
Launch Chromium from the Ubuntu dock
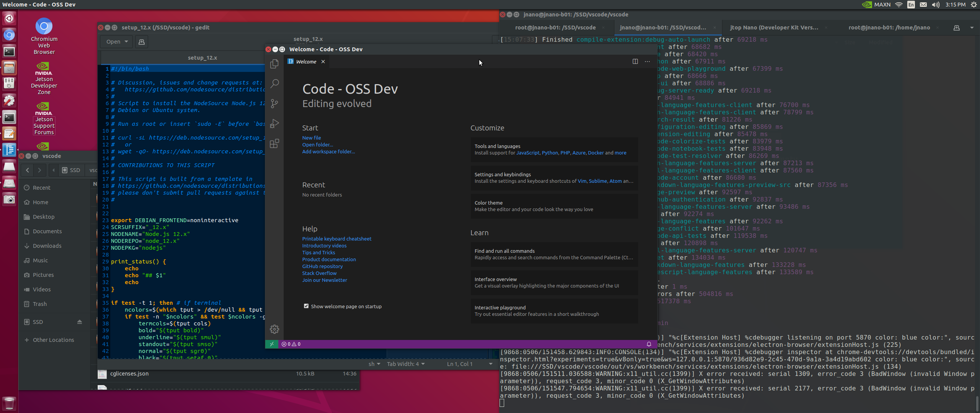(9, 35)
